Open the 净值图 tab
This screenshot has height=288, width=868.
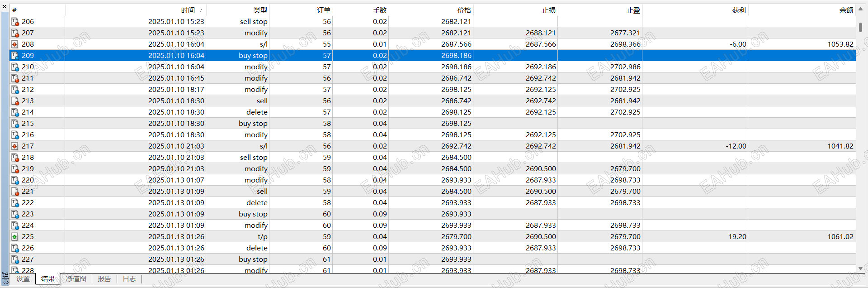point(76,279)
